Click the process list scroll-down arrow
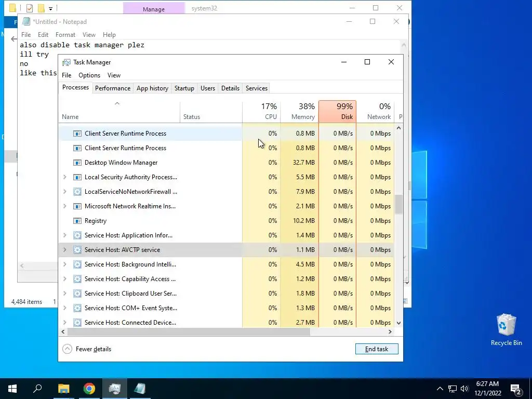 click(398, 323)
